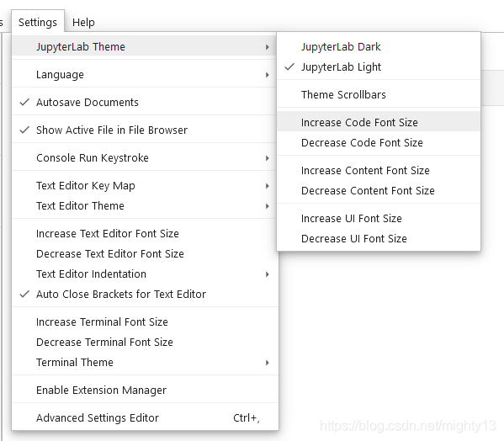Open the JupyterLab Theme menu entry
Viewport: 504px width, 441px height.
pos(145,47)
